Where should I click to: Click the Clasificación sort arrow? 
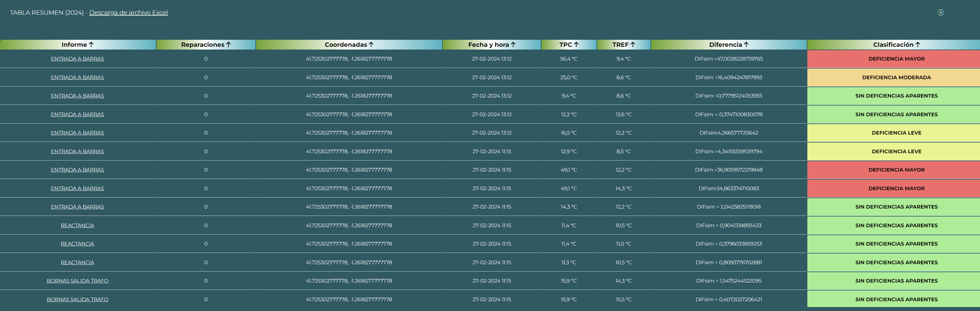click(917, 45)
